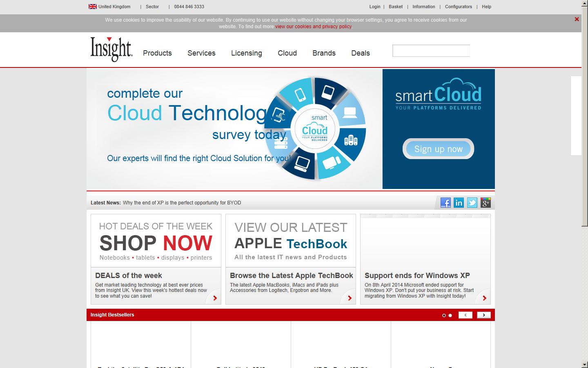
Task: Advance the Insight Bestsellers carousel with the next arrow
Action: (x=484, y=315)
